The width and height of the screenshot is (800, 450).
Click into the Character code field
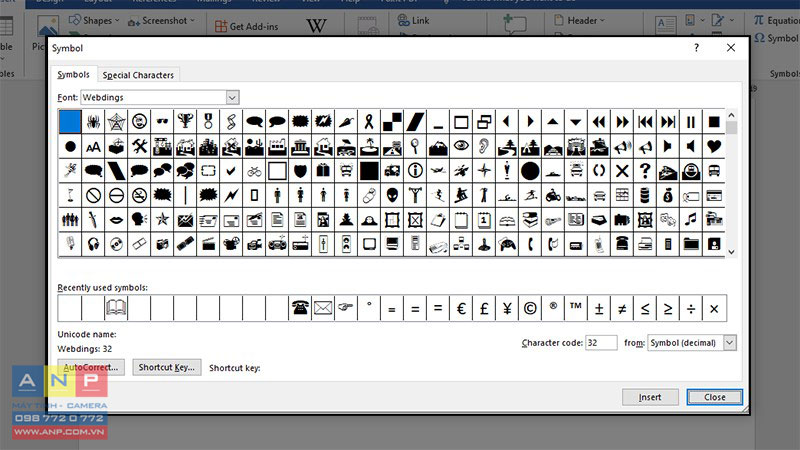pos(601,343)
